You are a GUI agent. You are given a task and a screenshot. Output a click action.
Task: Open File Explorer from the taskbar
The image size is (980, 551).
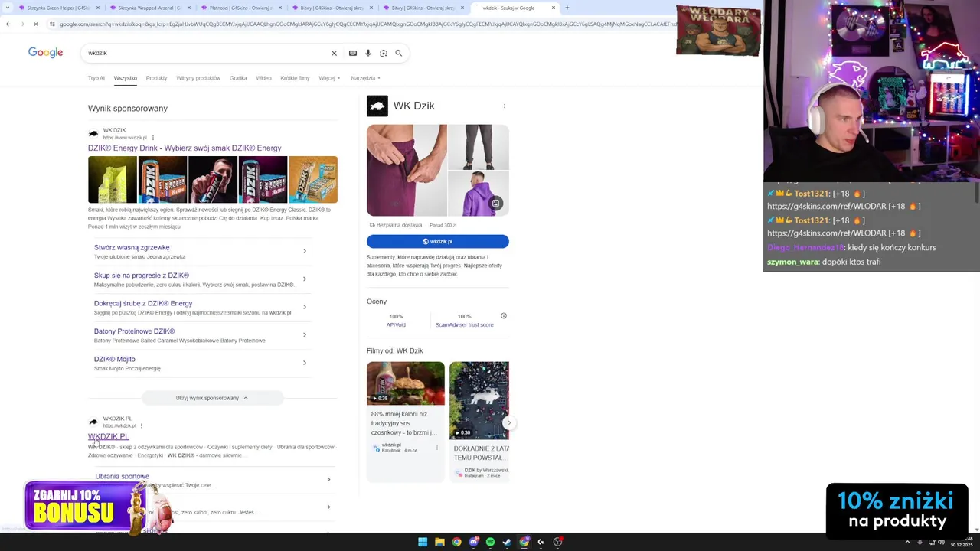point(439,542)
